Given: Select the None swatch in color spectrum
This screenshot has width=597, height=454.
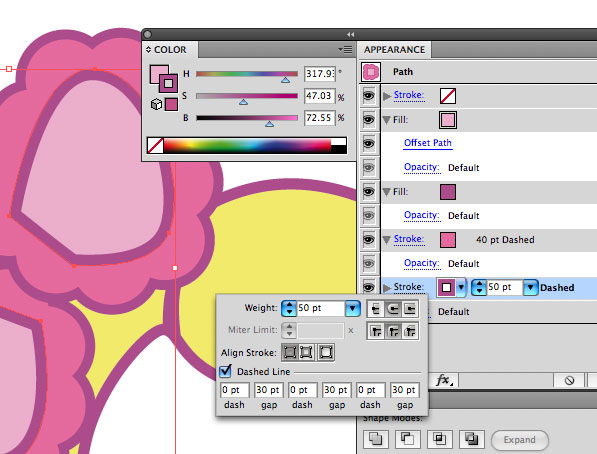Looking at the screenshot, I should click(155, 146).
